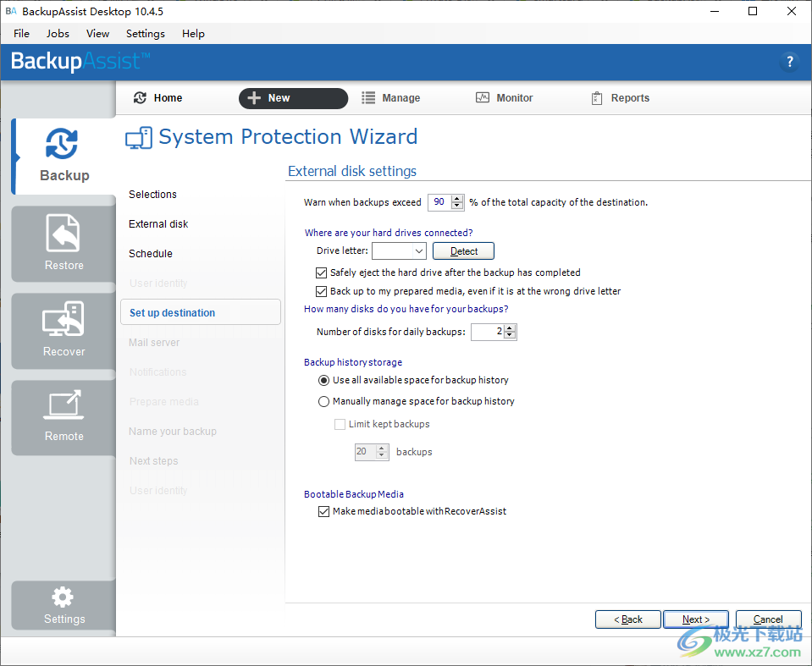812x666 pixels.
Task: Switch to the Home tab
Action: [158, 98]
